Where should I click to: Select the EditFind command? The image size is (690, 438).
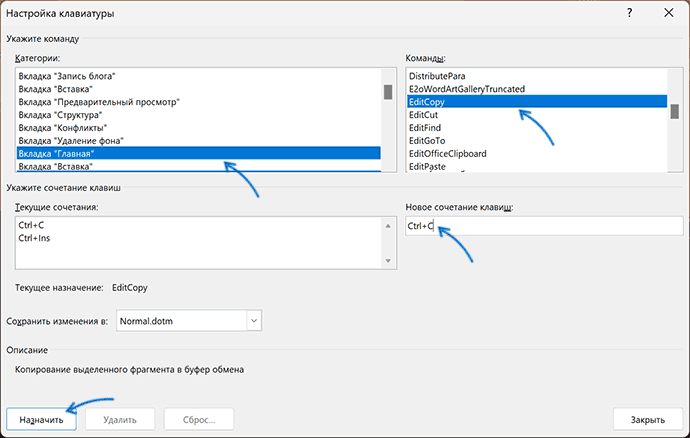point(537,128)
